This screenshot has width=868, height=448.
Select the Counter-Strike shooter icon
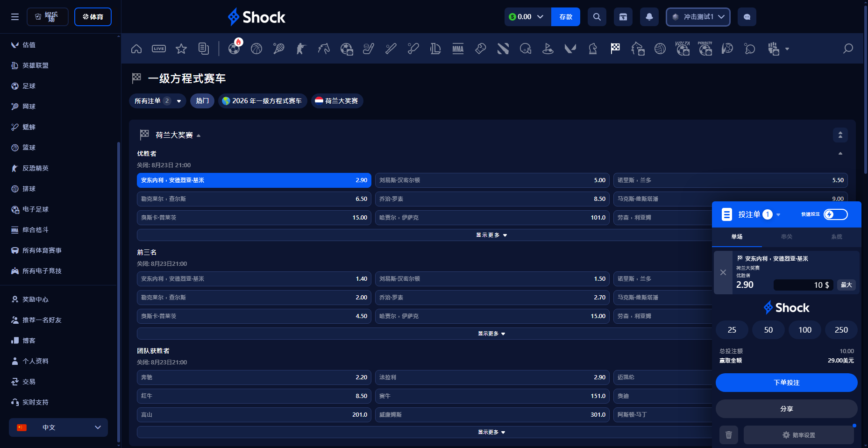[301, 49]
